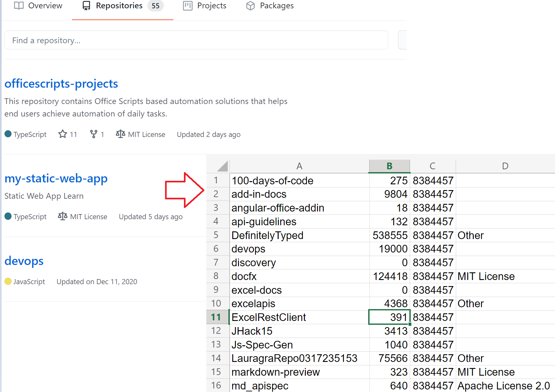
Task: Click the package box icon beside Packages
Action: [x=250, y=5]
